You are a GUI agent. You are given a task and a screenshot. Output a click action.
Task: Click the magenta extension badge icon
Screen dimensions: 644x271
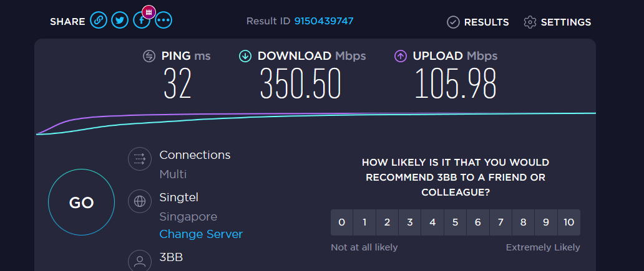click(x=149, y=12)
